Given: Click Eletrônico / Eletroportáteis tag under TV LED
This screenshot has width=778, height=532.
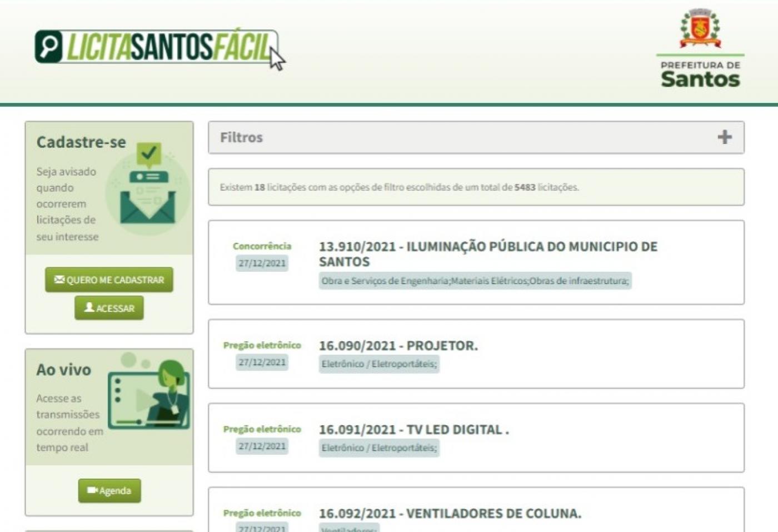Looking at the screenshot, I should [x=379, y=448].
